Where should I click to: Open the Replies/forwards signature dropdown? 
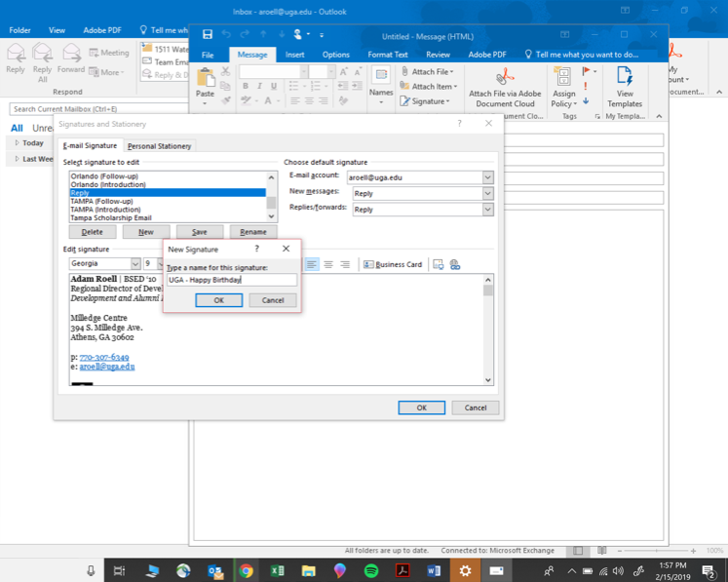coord(487,210)
